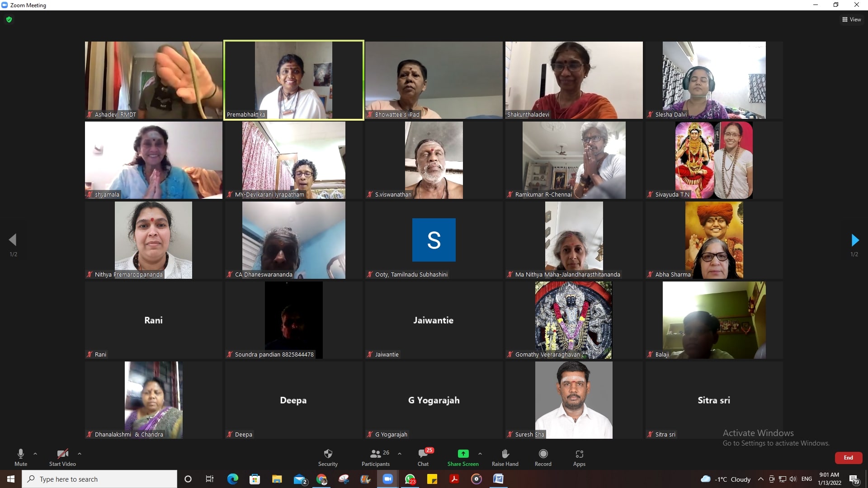Click the red End button
The image size is (868, 488).
(x=848, y=458)
